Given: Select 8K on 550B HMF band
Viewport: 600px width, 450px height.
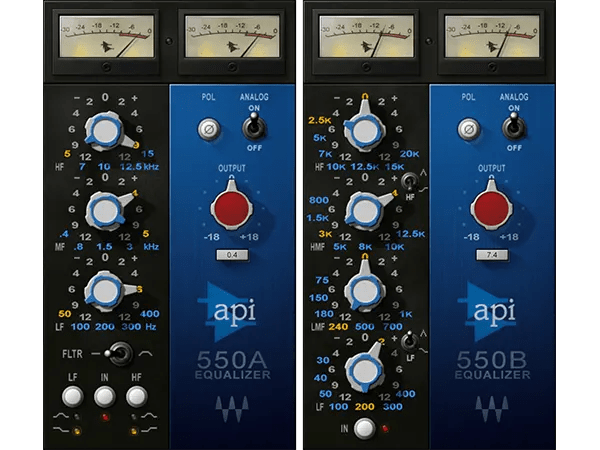Looking at the screenshot, I should point(365,247).
